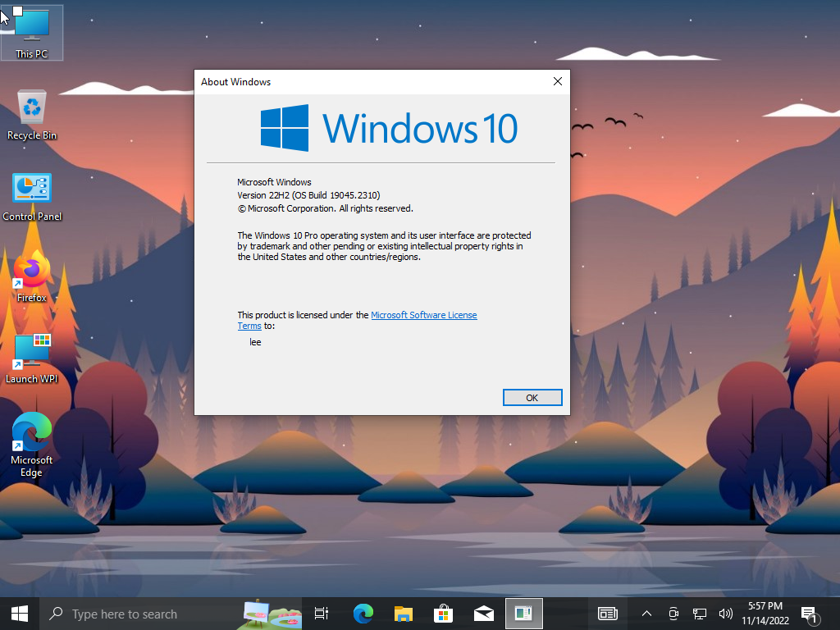840x630 pixels.
Task: Close the About Windows dialog
Action: click(x=557, y=81)
